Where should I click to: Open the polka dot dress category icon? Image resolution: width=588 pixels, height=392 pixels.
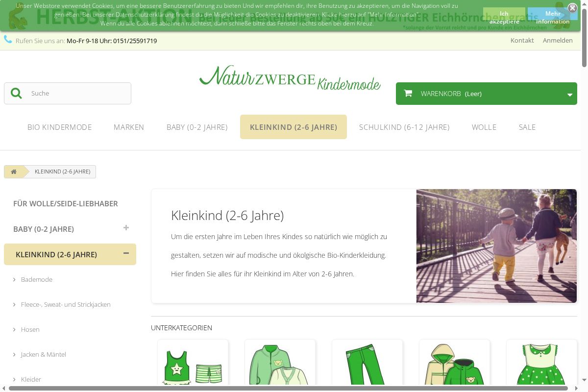[x=542, y=363]
